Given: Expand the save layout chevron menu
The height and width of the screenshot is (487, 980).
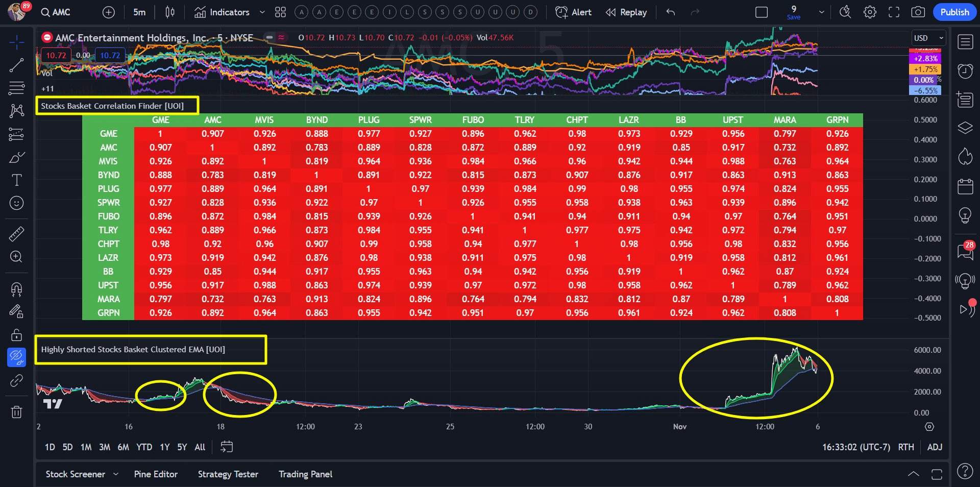Looking at the screenshot, I should click(821, 12).
